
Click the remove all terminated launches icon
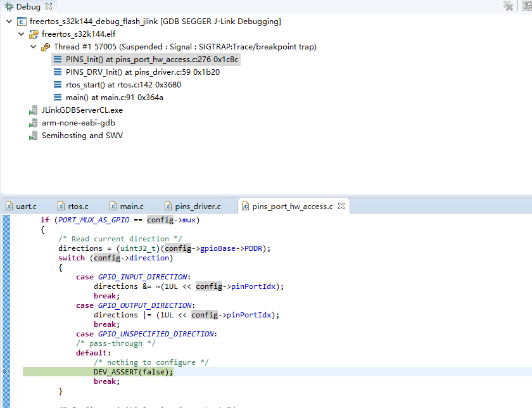[508, 6]
